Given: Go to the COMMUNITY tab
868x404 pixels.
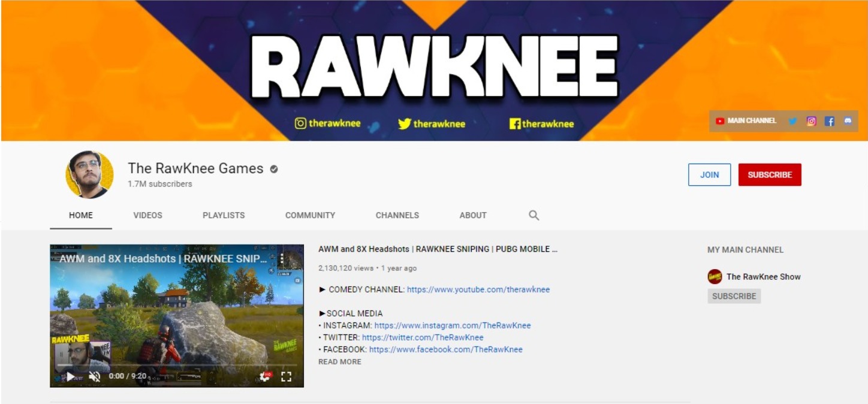Looking at the screenshot, I should pyautogui.click(x=310, y=215).
